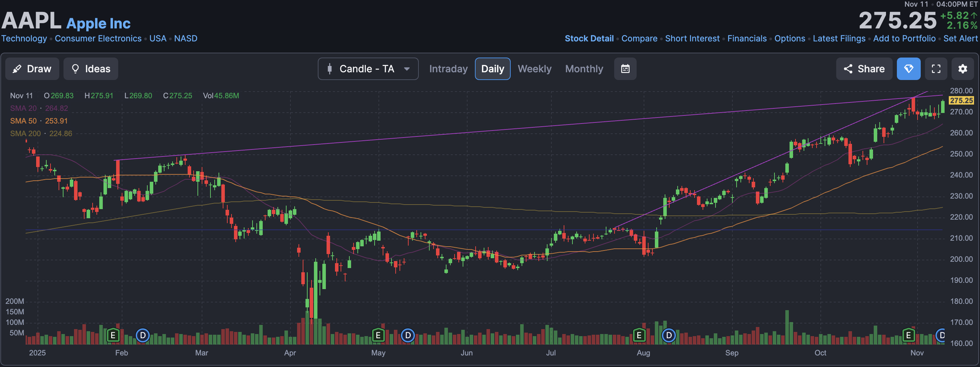Open the Short Interest page
Image resolution: width=980 pixels, height=367 pixels.
coord(692,39)
